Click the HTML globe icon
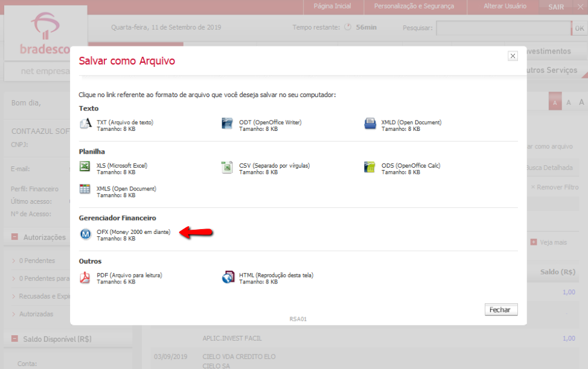The image size is (588, 369). click(228, 277)
